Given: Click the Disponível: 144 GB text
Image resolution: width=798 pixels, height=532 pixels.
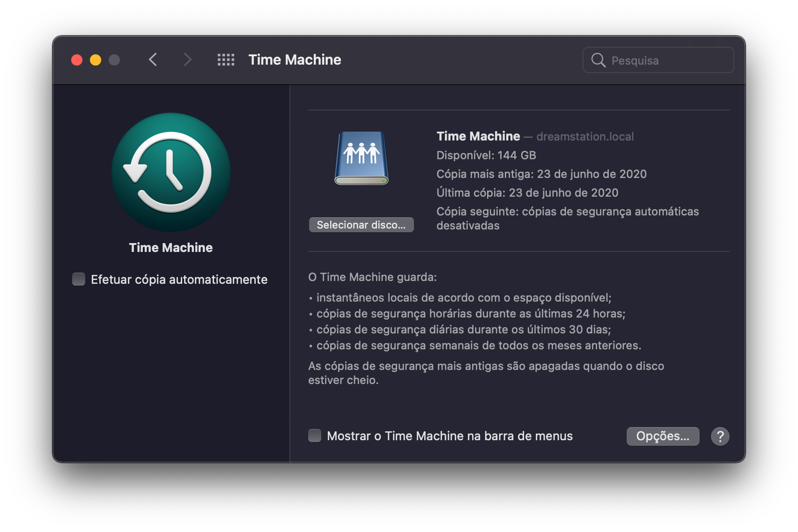Looking at the screenshot, I should (x=486, y=155).
